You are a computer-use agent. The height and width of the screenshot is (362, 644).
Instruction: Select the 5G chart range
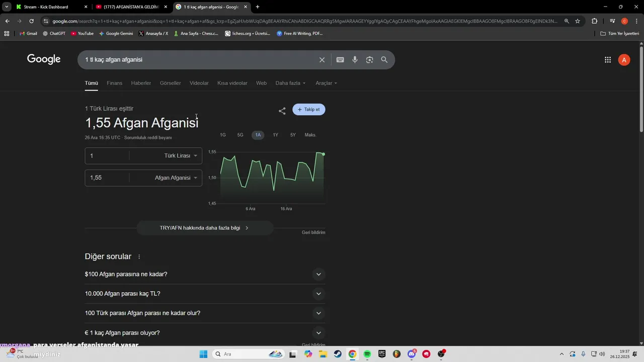(x=240, y=135)
